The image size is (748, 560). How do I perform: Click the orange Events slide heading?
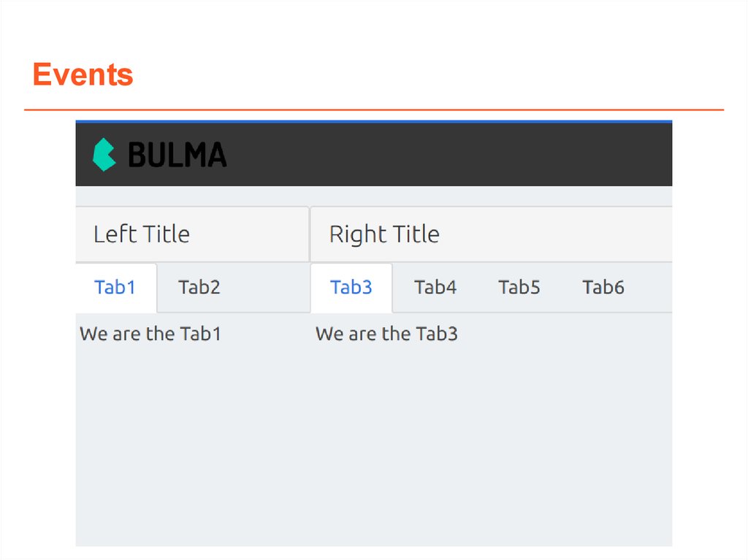[83, 75]
